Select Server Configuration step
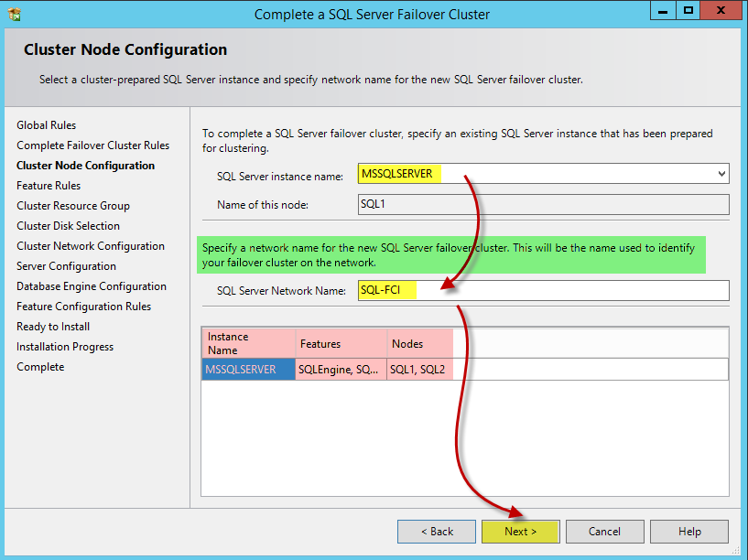The image size is (748, 560). (66, 266)
